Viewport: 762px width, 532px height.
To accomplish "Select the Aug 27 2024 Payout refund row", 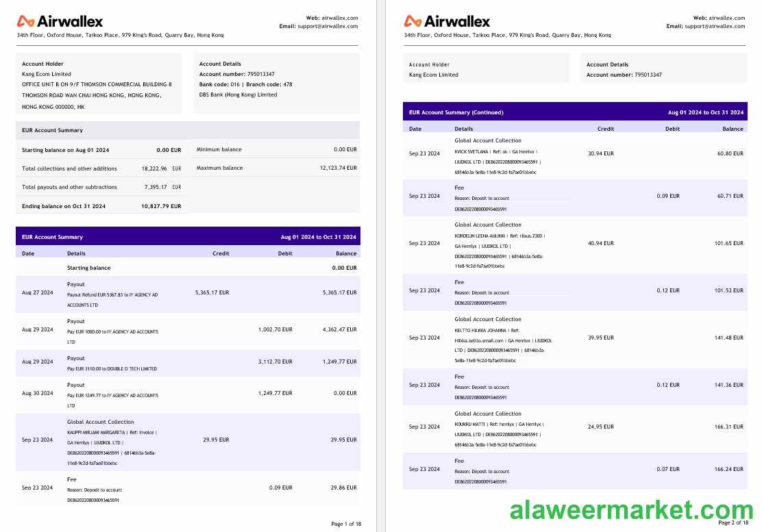I will [x=186, y=293].
